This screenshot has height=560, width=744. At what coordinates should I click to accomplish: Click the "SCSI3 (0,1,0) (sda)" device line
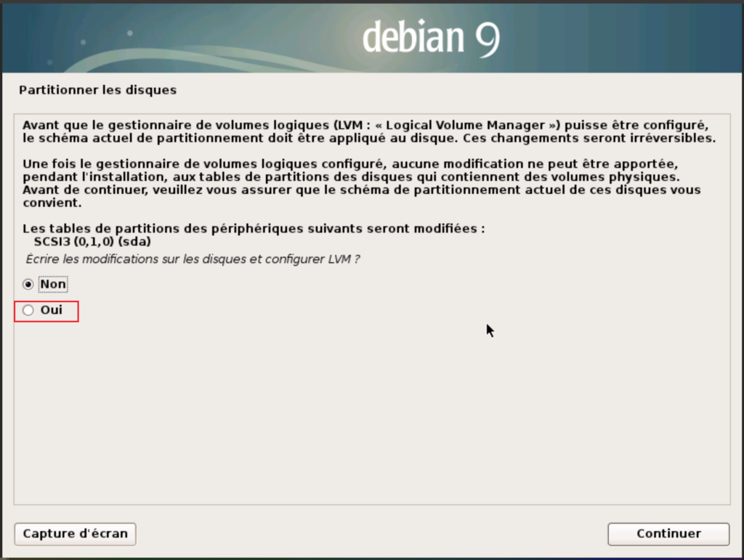click(92, 241)
